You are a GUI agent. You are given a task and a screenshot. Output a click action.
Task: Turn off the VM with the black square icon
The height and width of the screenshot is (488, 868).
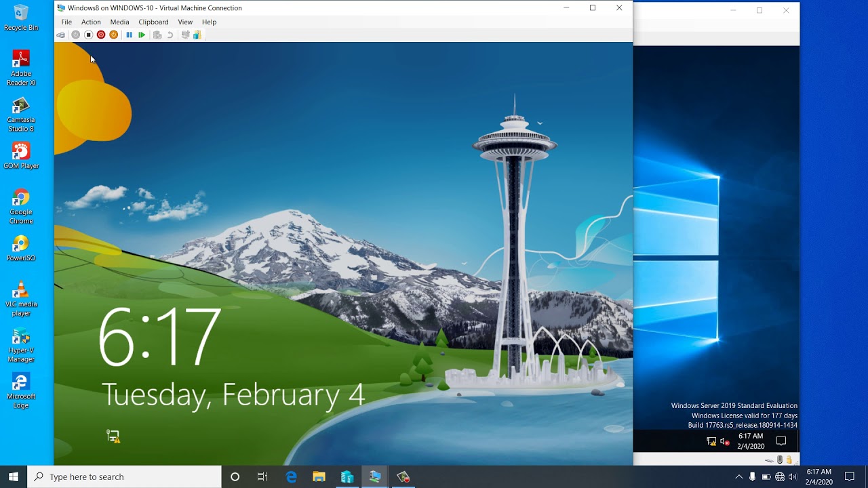click(88, 35)
